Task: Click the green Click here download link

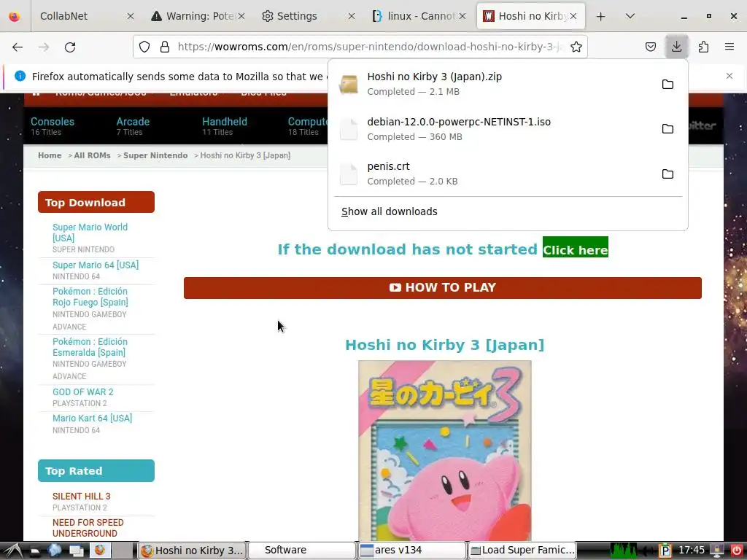Action: point(575,247)
